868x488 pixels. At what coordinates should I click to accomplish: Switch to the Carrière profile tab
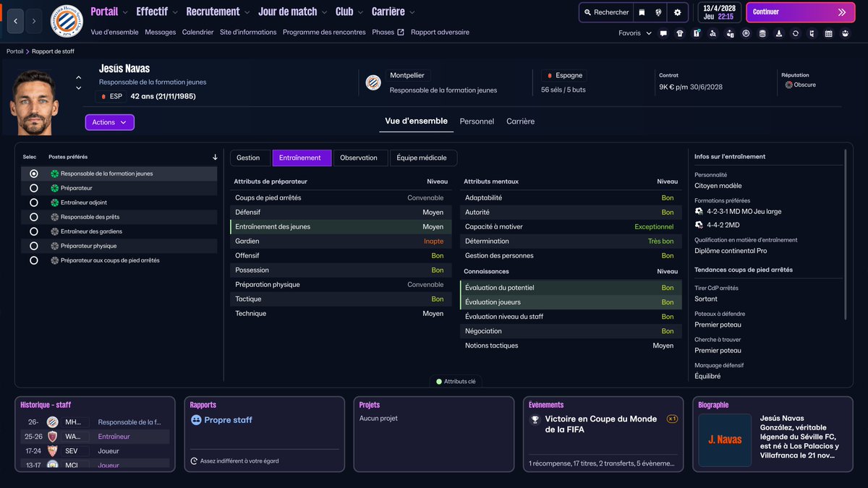click(520, 121)
